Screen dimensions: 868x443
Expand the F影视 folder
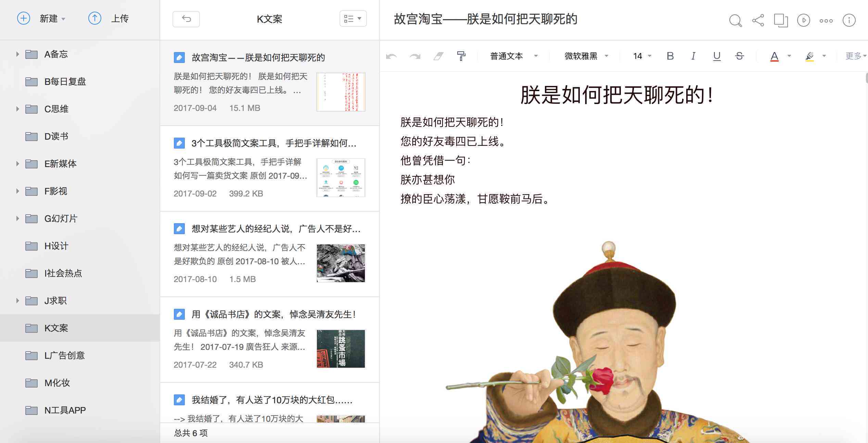coord(17,191)
